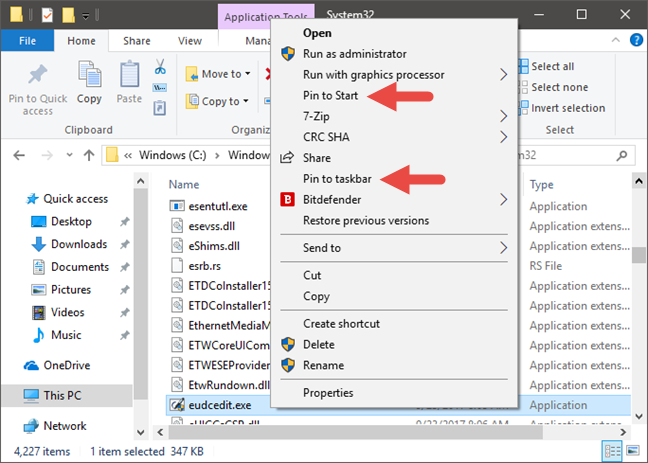Viewport: 648px width, 463px height.
Task: Select the esrb.rs file
Action: [x=205, y=266]
